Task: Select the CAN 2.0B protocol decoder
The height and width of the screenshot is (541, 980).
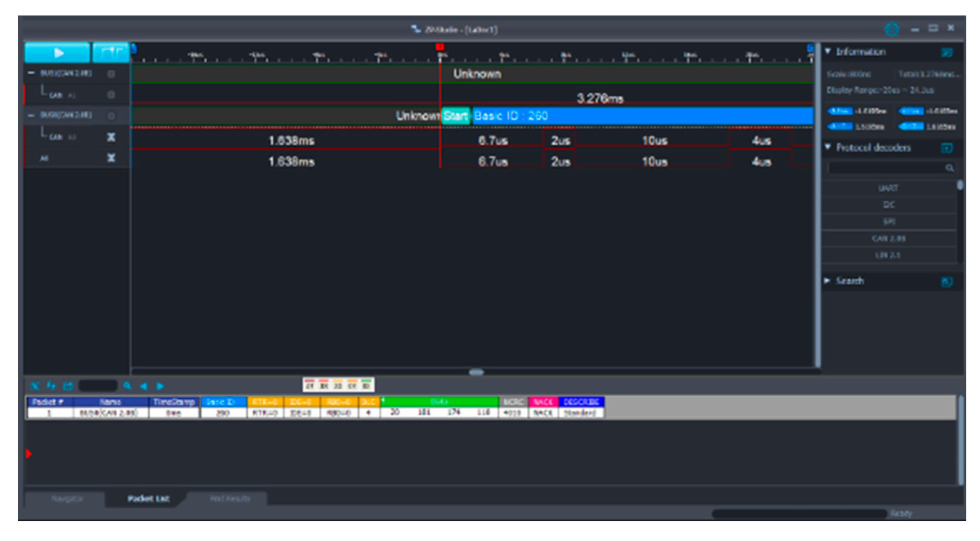Action: point(889,238)
